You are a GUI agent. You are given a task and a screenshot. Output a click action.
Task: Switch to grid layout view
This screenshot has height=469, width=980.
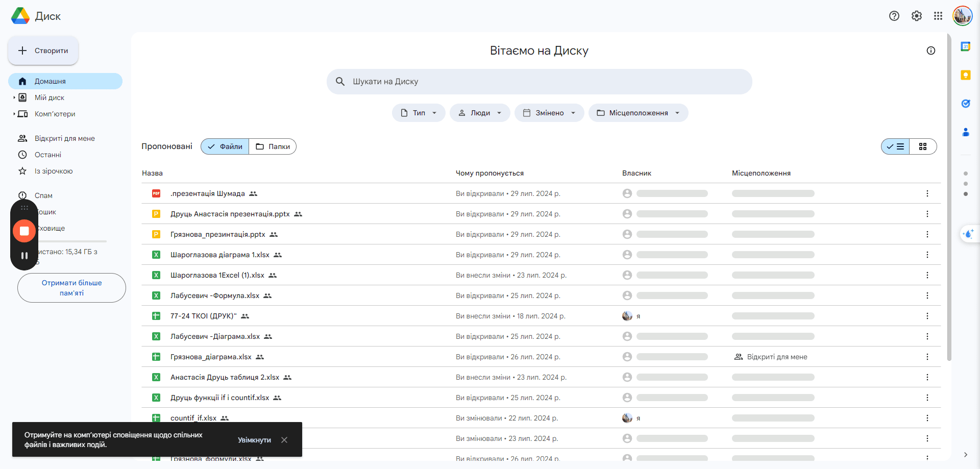coord(923,146)
